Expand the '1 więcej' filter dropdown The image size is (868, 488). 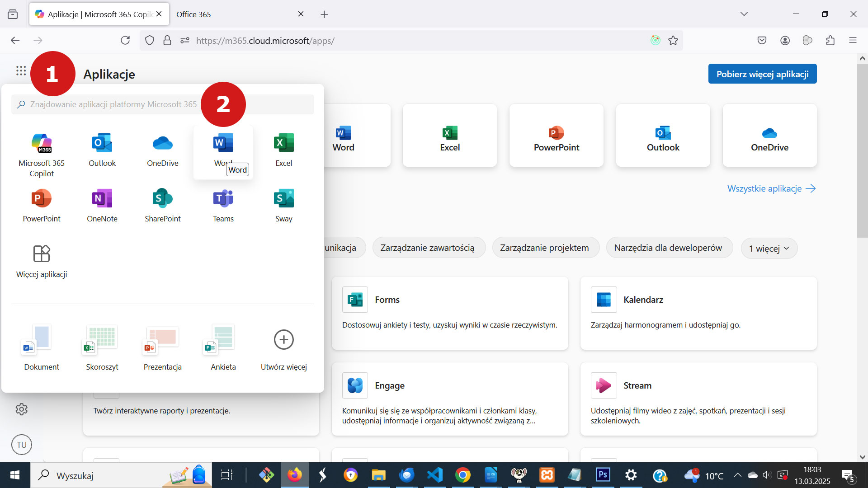tap(769, 249)
